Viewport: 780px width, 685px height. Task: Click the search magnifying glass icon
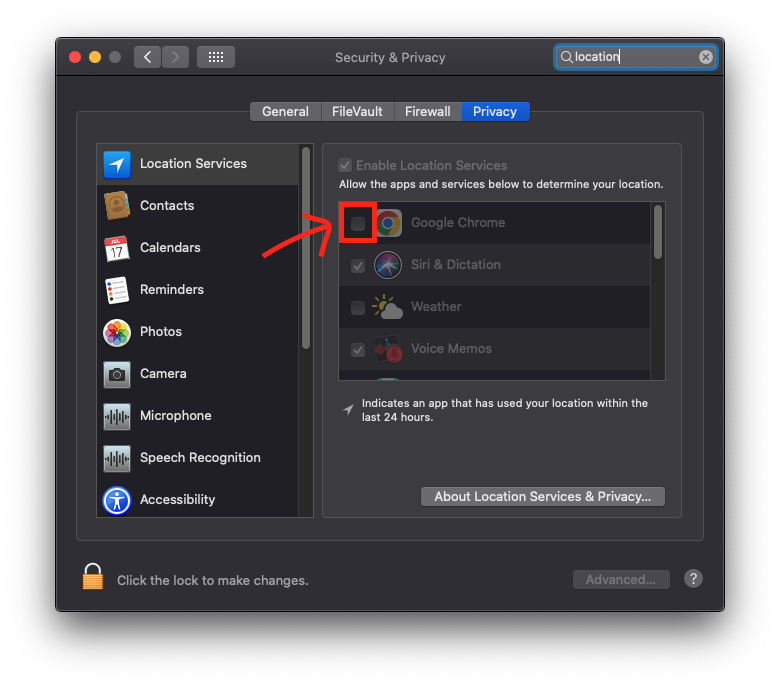click(x=567, y=57)
